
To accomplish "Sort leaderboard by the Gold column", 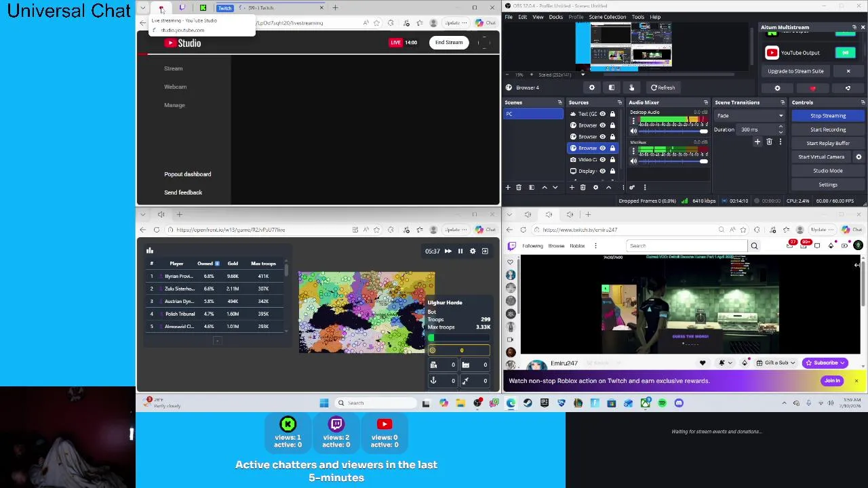I will (233, 264).
